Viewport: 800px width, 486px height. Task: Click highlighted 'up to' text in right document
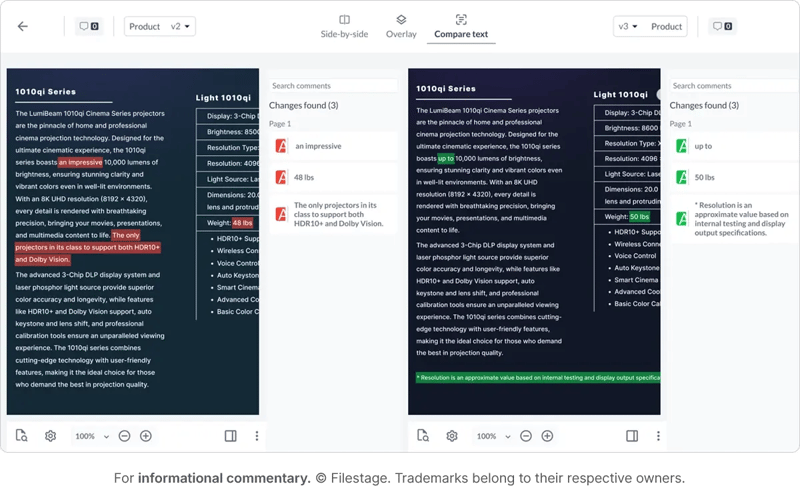pos(445,159)
